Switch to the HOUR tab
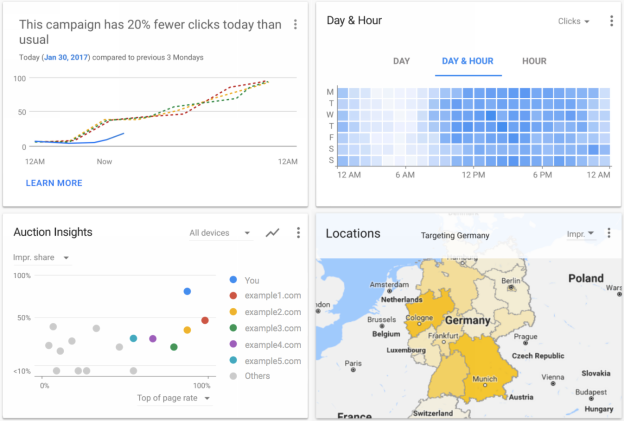624x422 pixels. point(534,61)
